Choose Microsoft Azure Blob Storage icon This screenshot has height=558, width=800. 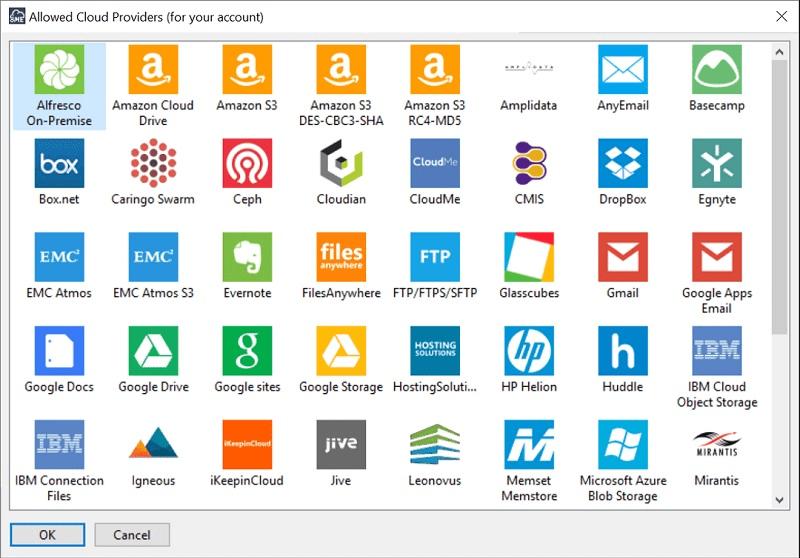[x=622, y=445]
